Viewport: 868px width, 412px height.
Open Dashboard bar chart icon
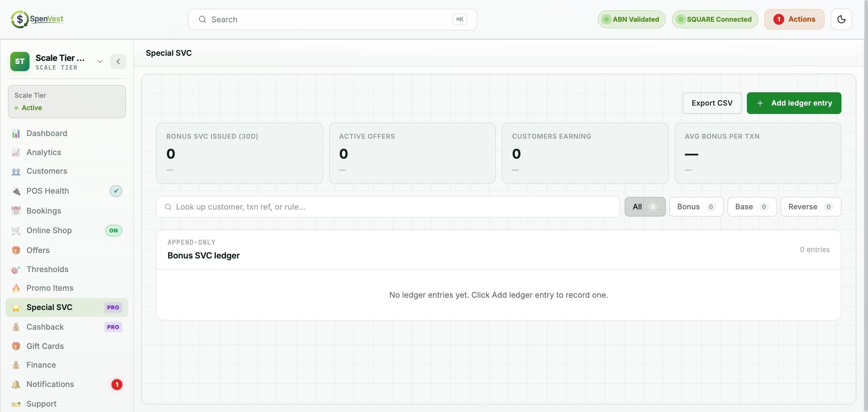click(x=16, y=134)
